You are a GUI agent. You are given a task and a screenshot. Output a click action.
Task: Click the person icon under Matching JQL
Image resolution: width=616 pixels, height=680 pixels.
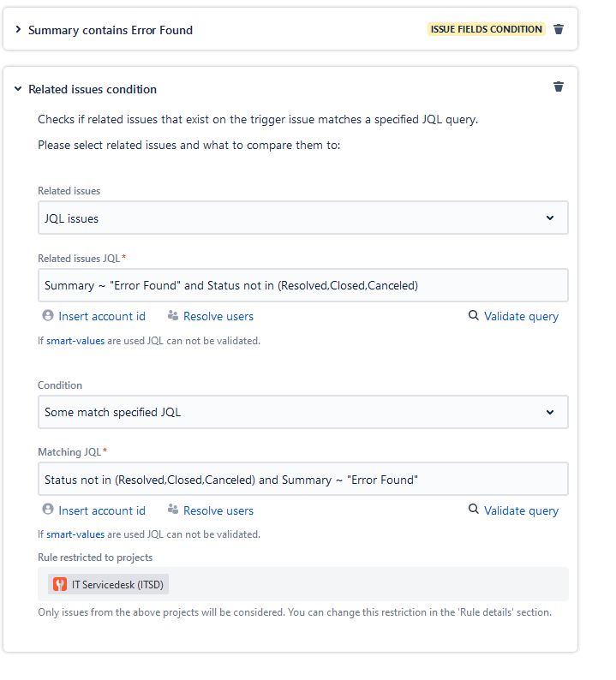click(48, 510)
